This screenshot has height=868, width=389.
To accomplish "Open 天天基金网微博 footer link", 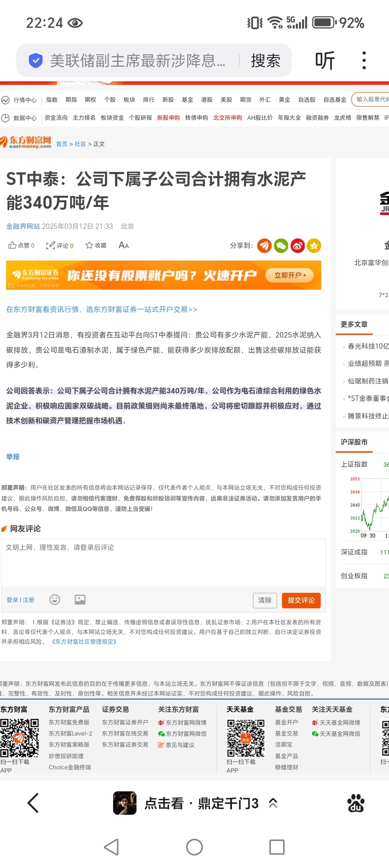I will pyautogui.click(x=336, y=723).
